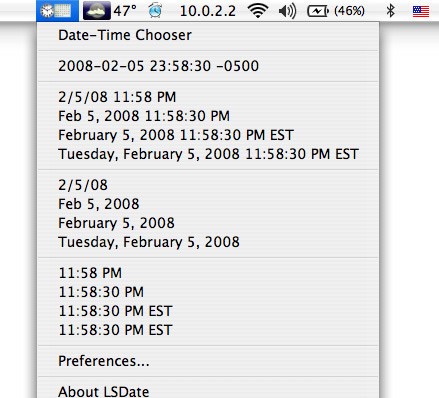439x398 pixels.
Task: Click the 10.0.2.2 IP address menu item
Action: (x=208, y=11)
